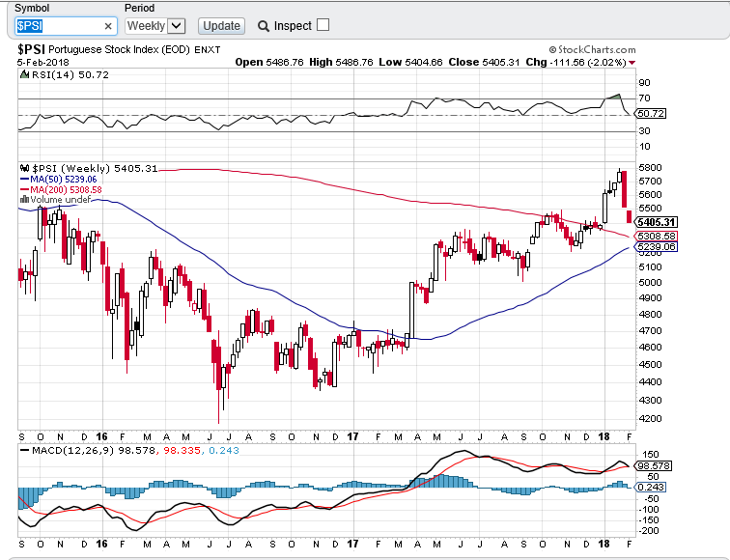The image size is (730, 560).
Task: Click the Update button
Action: 222,26
